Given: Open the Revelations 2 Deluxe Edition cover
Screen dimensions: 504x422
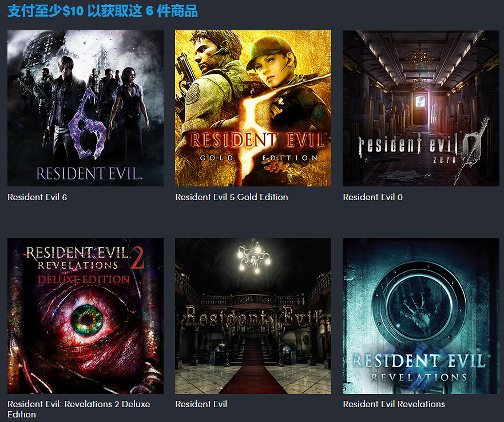Looking at the screenshot, I should 85,316.
